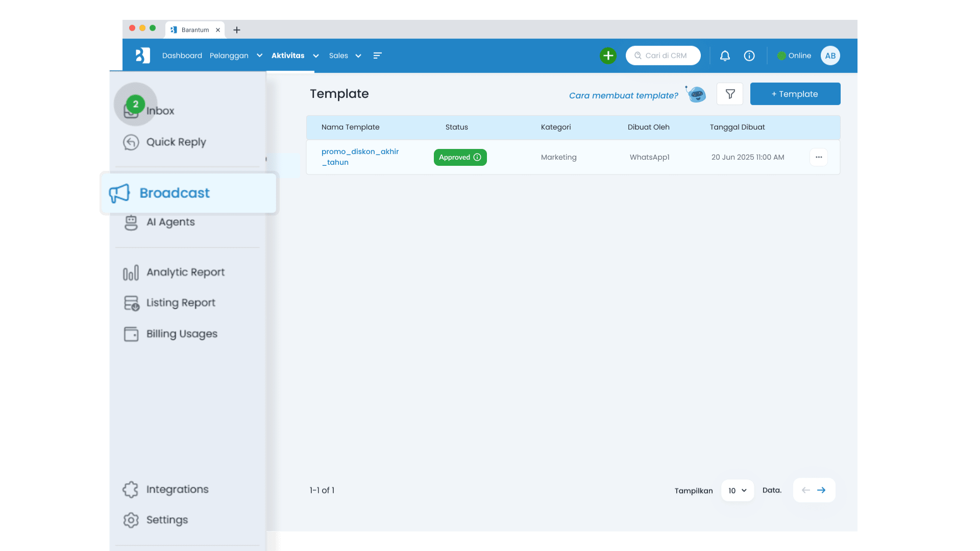The width and height of the screenshot is (980, 551).
Task: Open Analytic Report from the sidebar
Action: [185, 272]
